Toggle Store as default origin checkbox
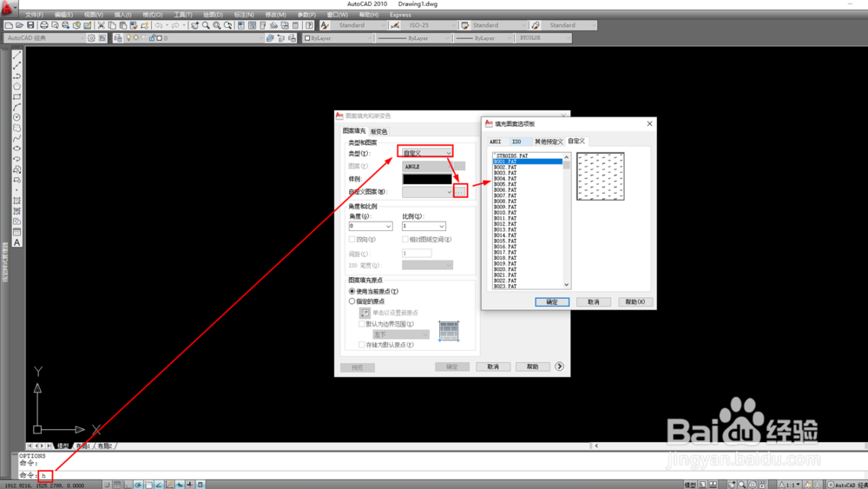Image resolution: width=868 pixels, height=489 pixels. pyautogui.click(x=362, y=345)
